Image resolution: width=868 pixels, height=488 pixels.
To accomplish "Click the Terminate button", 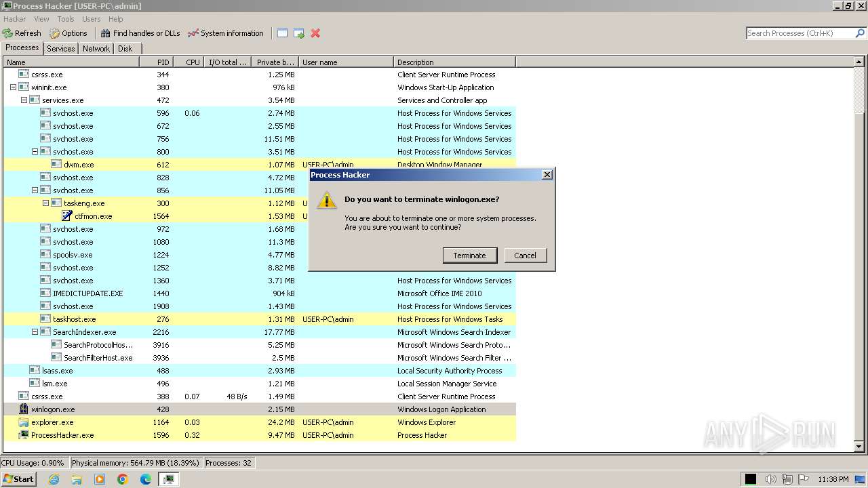I will coord(470,256).
